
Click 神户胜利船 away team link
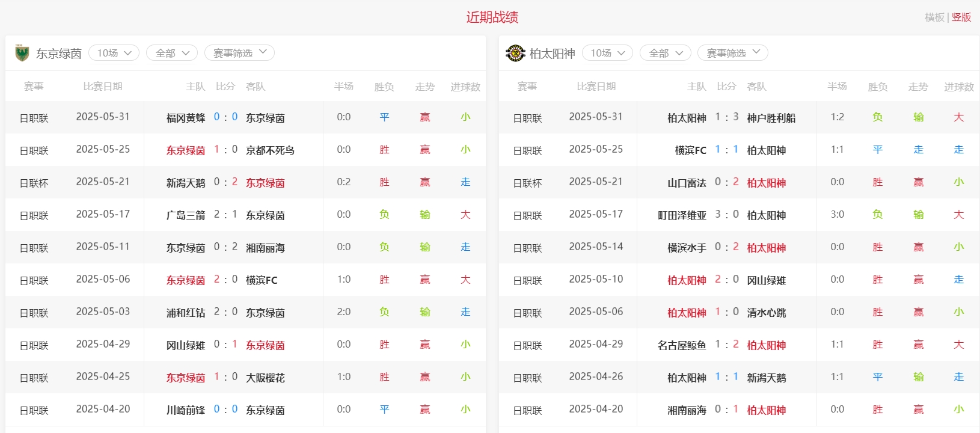click(x=771, y=118)
